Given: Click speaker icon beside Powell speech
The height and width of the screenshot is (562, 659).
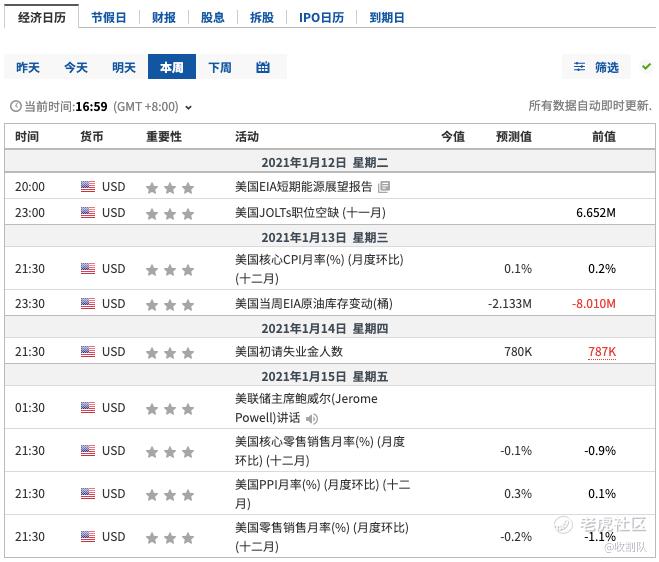Looking at the screenshot, I should (312, 419).
